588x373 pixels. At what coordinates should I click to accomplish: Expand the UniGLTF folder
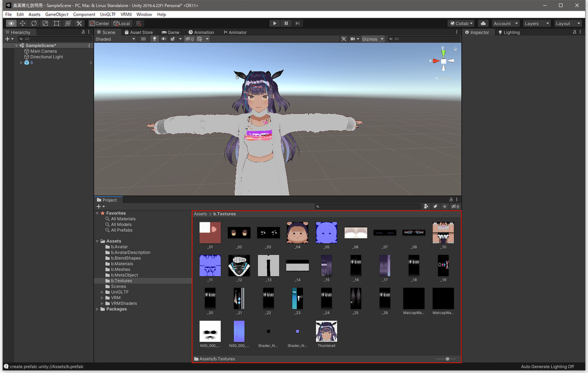102,292
